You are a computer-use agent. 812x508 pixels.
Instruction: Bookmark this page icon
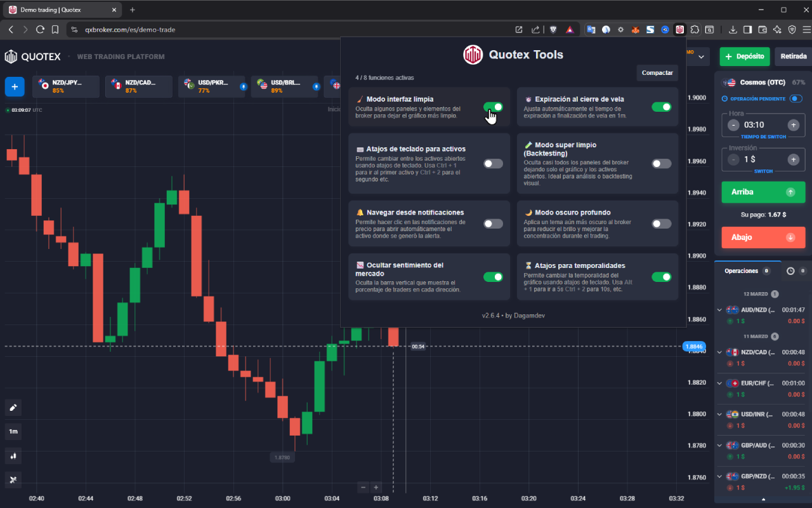55,29
